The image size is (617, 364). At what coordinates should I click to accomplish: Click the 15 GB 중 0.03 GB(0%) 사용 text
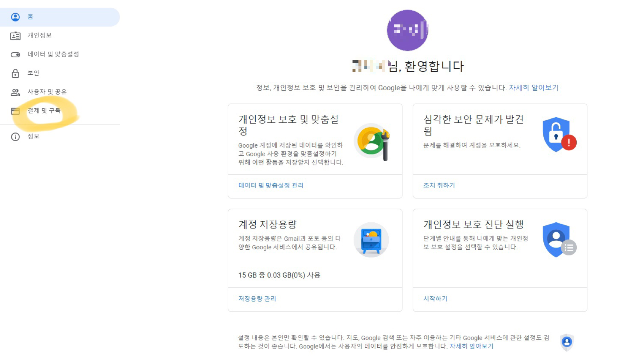(x=279, y=275)
